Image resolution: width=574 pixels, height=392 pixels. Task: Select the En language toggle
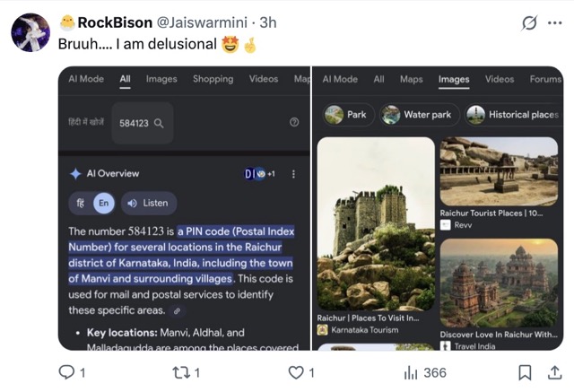coord(104,203)
